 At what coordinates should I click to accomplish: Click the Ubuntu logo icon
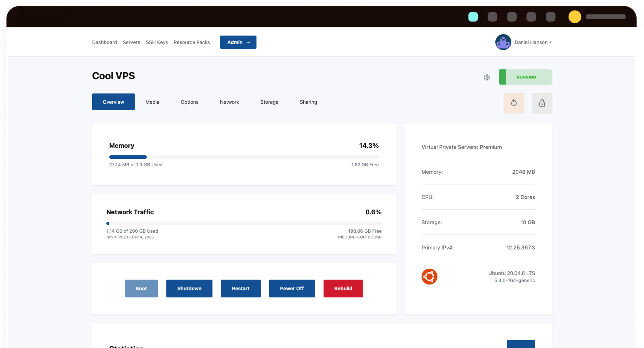click(x=429, y=276)
